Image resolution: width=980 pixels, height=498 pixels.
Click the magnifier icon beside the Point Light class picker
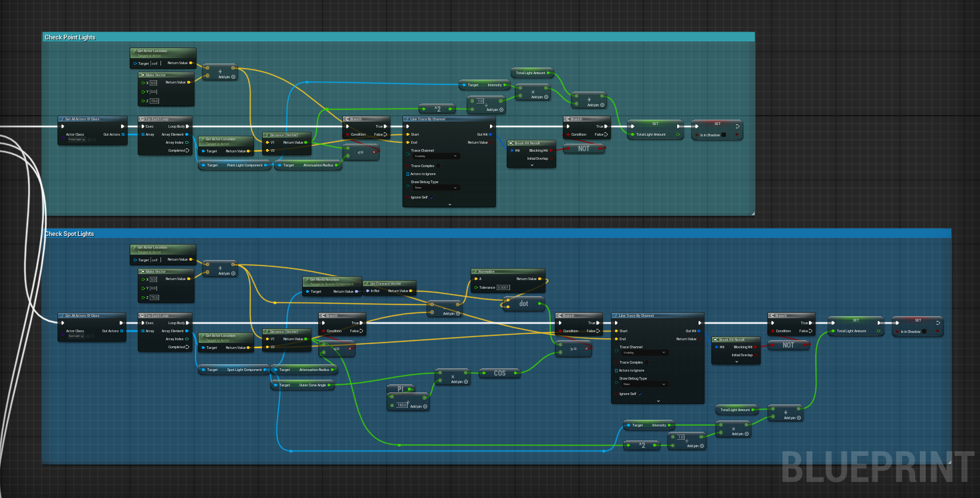[x=94, y=140]
